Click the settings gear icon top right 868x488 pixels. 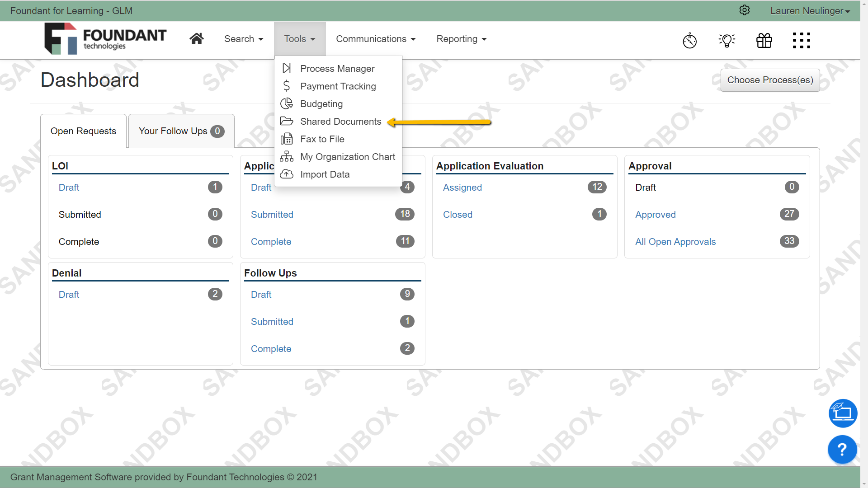(745, 9)
